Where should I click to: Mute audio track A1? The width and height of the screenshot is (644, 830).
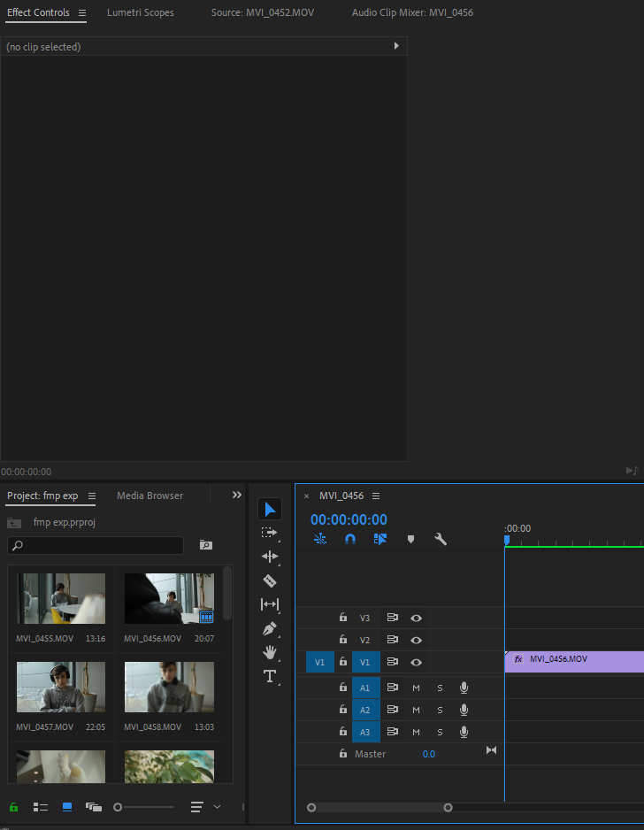click(416, 688)
